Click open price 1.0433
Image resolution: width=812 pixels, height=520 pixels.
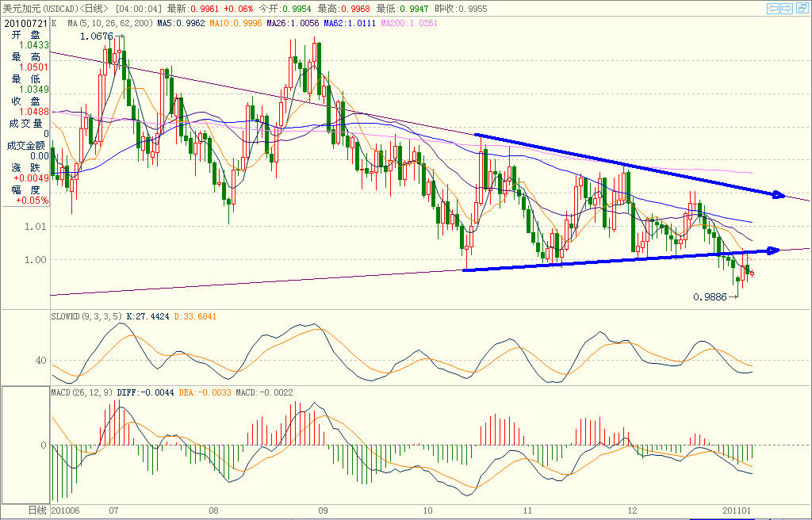click(34, 45)
